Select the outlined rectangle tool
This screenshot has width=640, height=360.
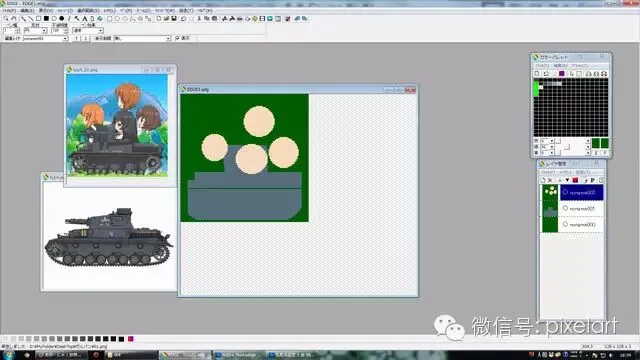38,18
